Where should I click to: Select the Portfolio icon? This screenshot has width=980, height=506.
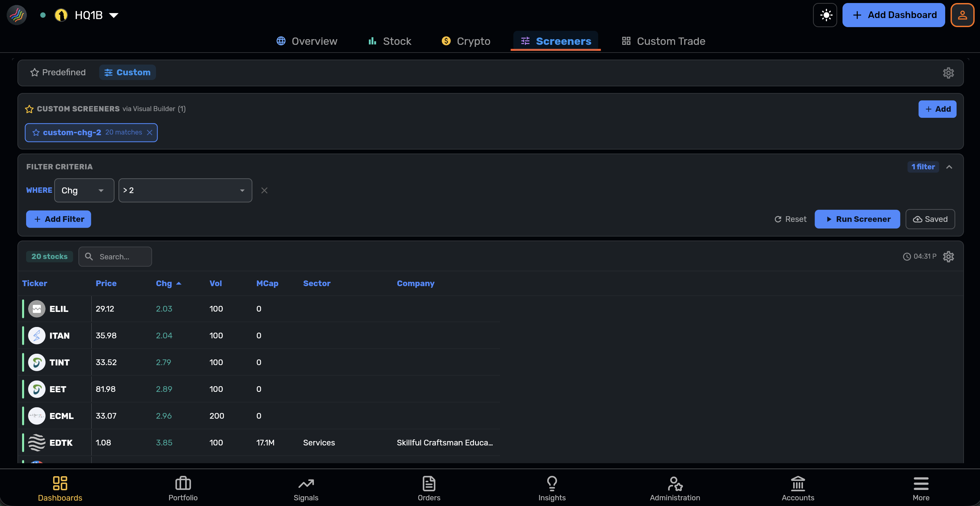coord(183,489)
